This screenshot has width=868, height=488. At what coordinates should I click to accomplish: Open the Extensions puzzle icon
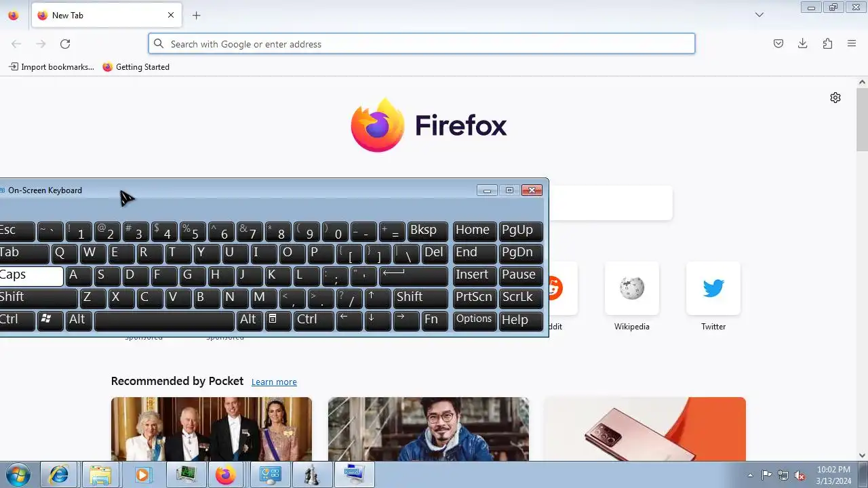[827, 44]
